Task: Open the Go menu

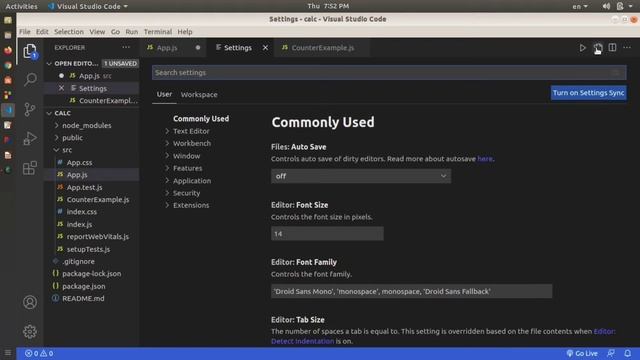Action: (x=116, y=32)
